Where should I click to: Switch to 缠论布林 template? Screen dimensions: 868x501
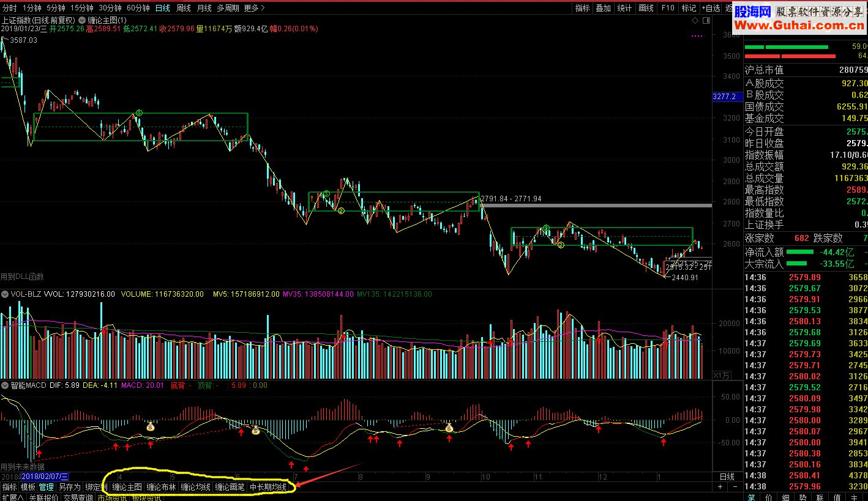[161, 488]
